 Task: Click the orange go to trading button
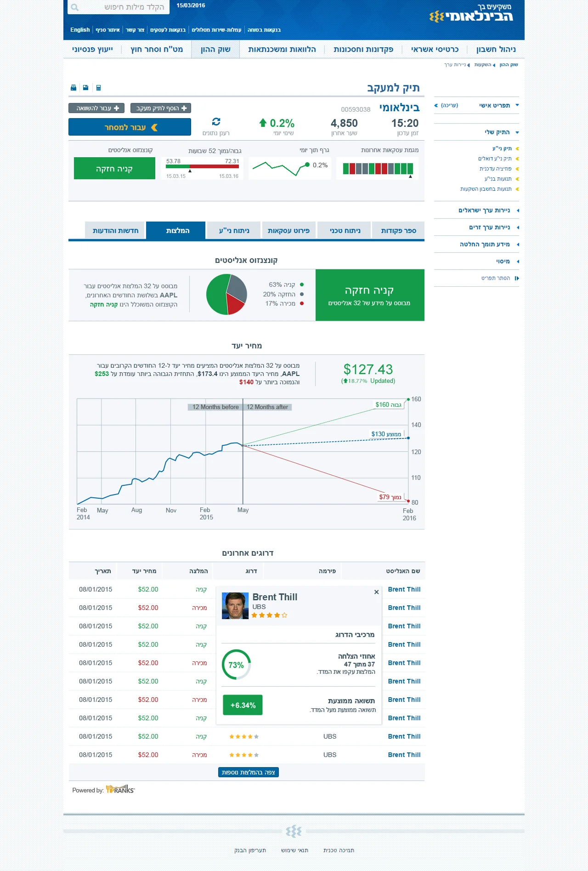[x=130, y=127]
